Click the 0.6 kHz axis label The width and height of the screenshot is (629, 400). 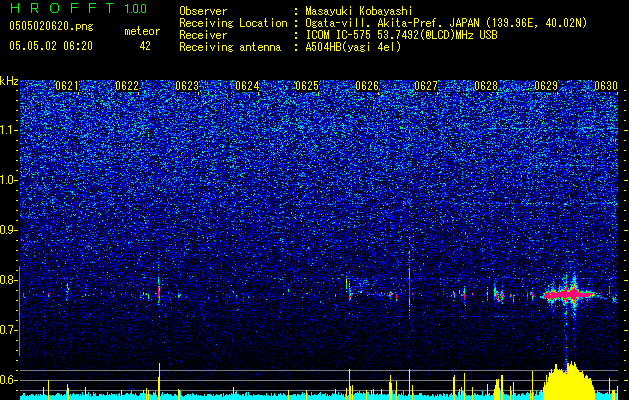9,380
